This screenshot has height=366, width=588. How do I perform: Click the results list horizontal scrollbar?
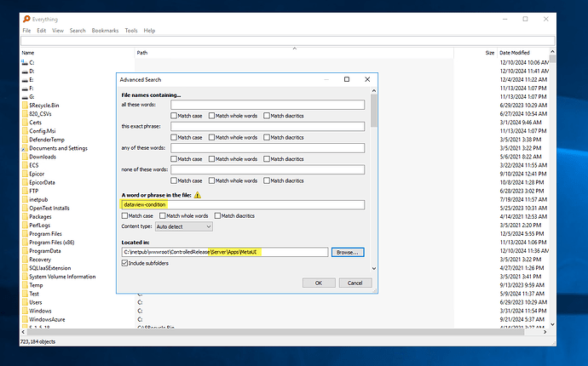[275, 332]
